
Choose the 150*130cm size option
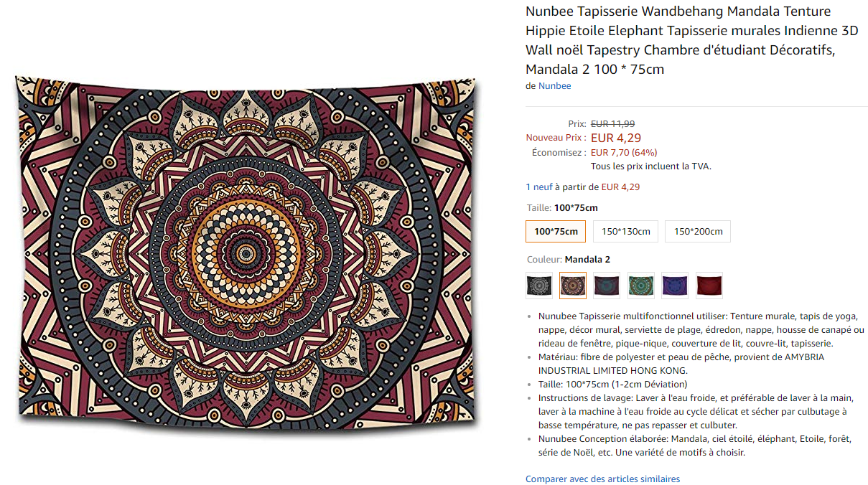(625, 231)
